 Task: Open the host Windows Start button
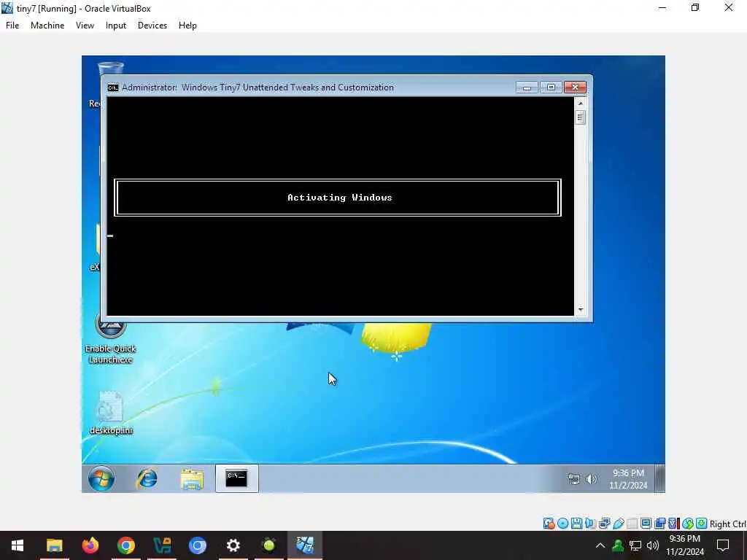(18, 545)
